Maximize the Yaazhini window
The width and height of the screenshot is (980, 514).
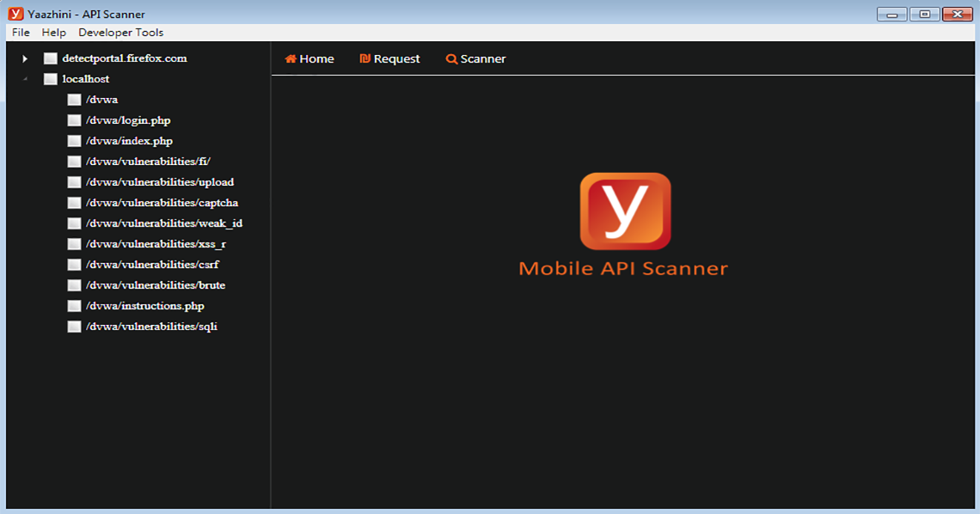click(x=924, y=14)
